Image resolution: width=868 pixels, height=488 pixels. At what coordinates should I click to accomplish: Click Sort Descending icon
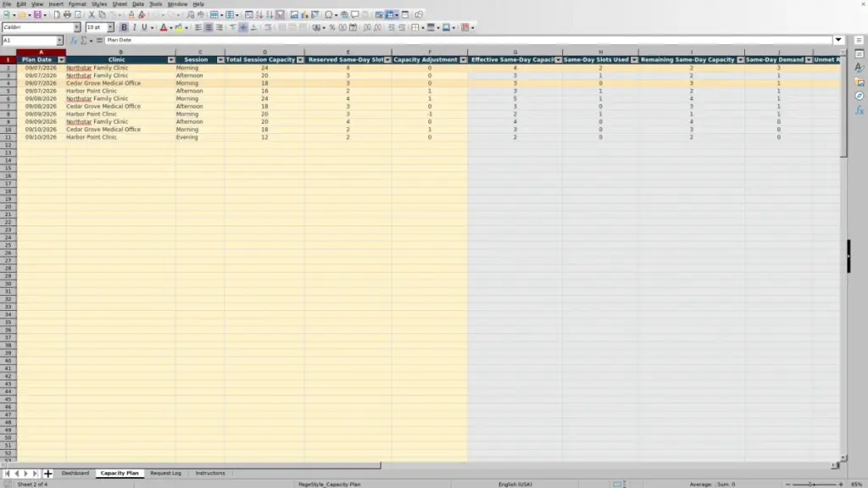(270, 14)
